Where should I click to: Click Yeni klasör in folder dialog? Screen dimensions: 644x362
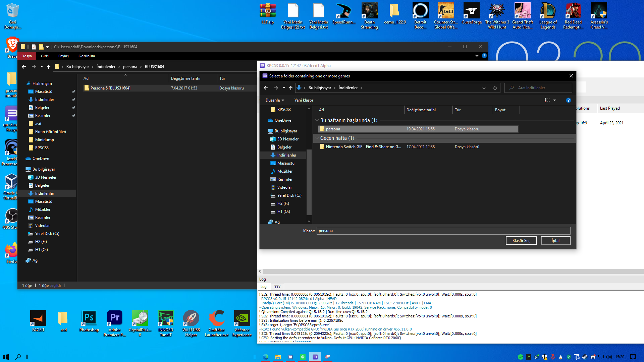304,100
